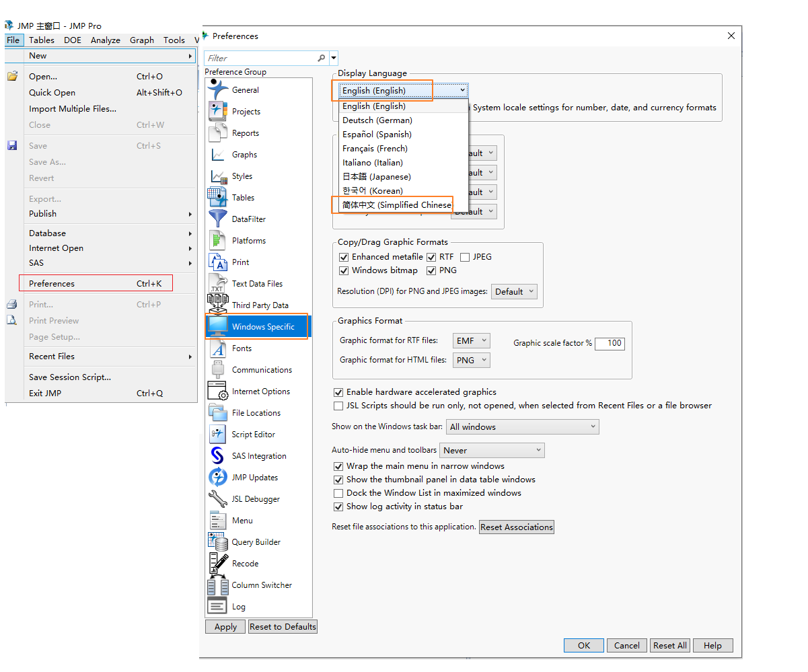
Task: Select the General preference group icon
Action: (x=218, y=89)
